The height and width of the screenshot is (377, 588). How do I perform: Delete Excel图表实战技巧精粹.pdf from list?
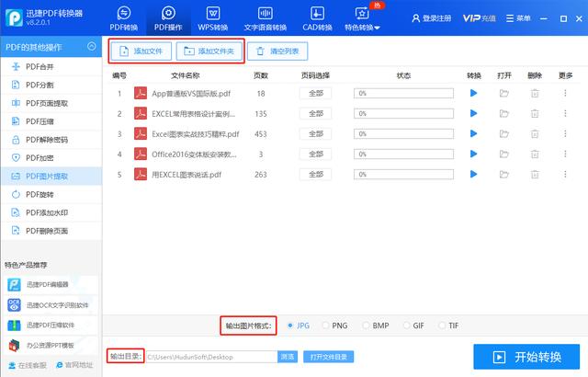point(535,133)
